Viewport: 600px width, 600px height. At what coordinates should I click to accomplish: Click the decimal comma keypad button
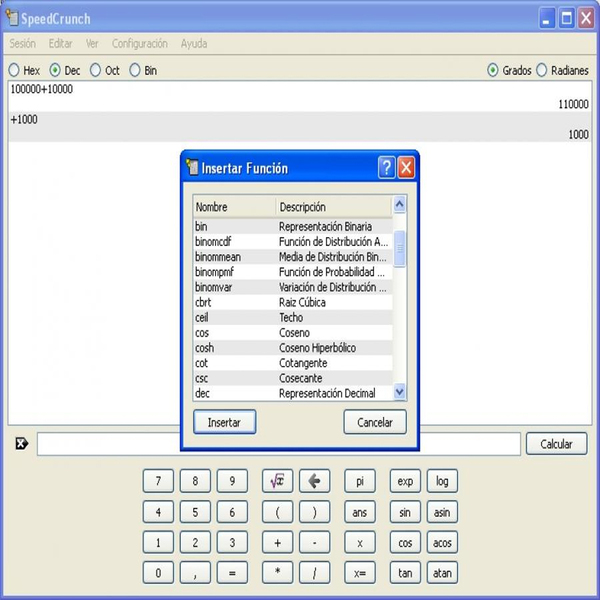click(195, 572)
